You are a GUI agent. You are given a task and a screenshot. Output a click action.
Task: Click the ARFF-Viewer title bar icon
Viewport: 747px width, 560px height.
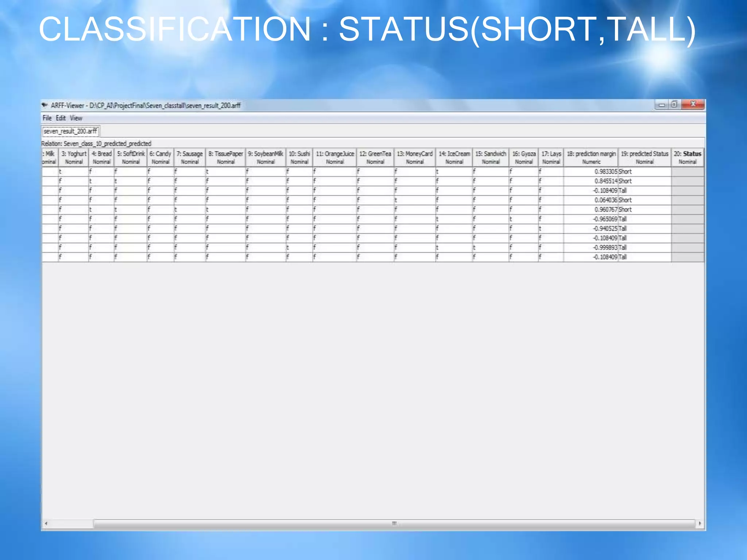click(45, 105)
